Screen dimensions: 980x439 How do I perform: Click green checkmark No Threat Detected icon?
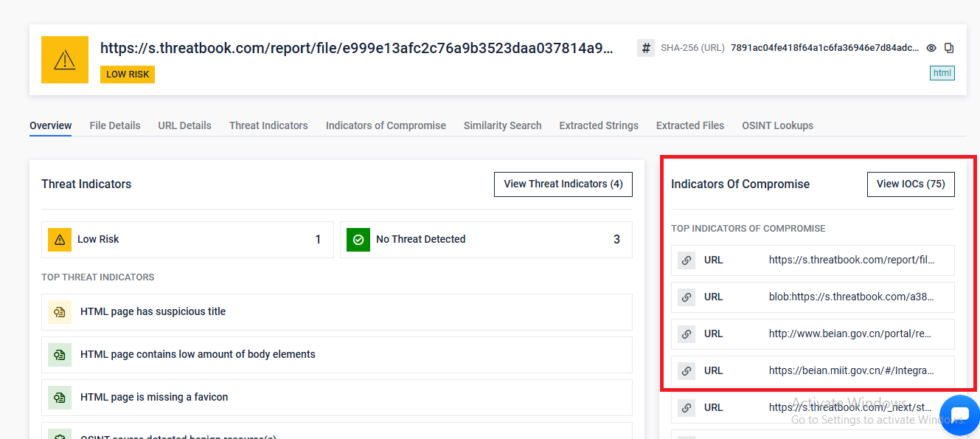[358, 240]
